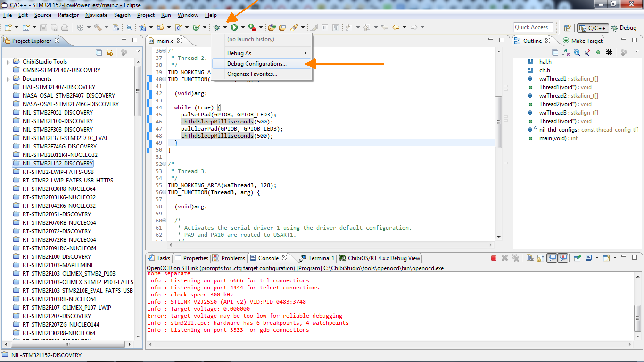The width and height of the screenshot is (644, 362).
Task: Terminate OpenOCD with the red stop button
Action: (x=494, y=258)
